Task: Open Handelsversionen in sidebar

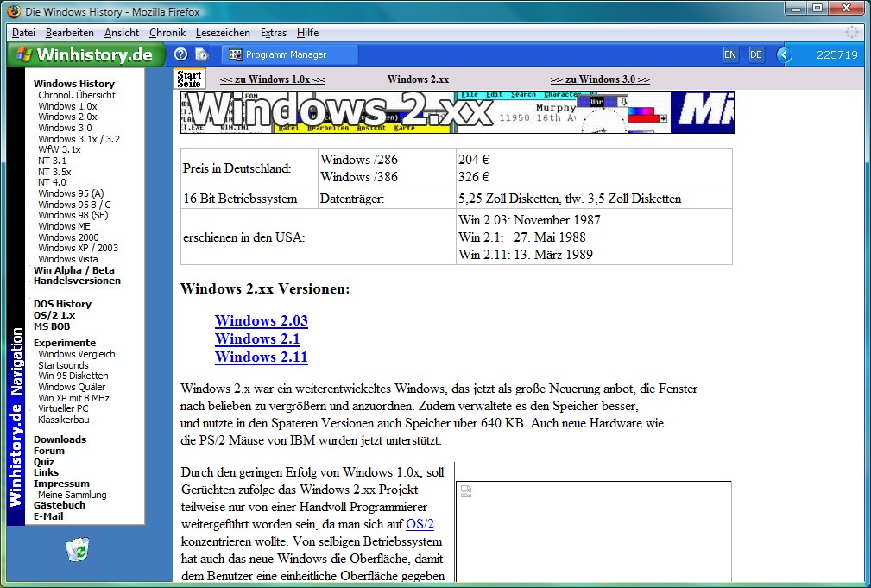Action: tap(77, 281)
